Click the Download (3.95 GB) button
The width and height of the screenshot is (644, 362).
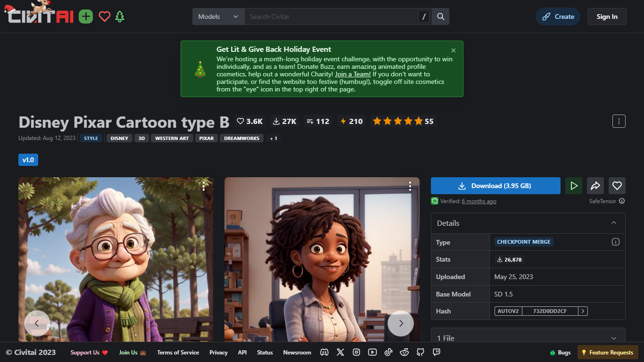[x=495, y=186]
